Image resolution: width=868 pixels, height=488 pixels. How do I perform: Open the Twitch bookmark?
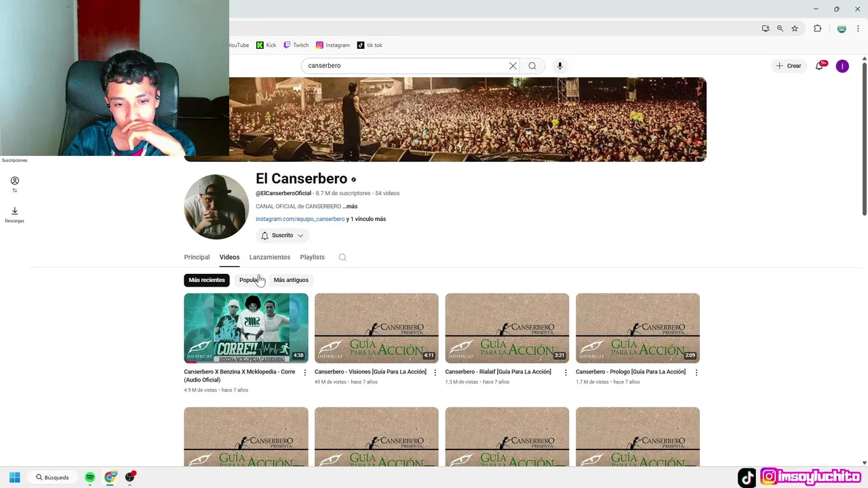(296, 45)
